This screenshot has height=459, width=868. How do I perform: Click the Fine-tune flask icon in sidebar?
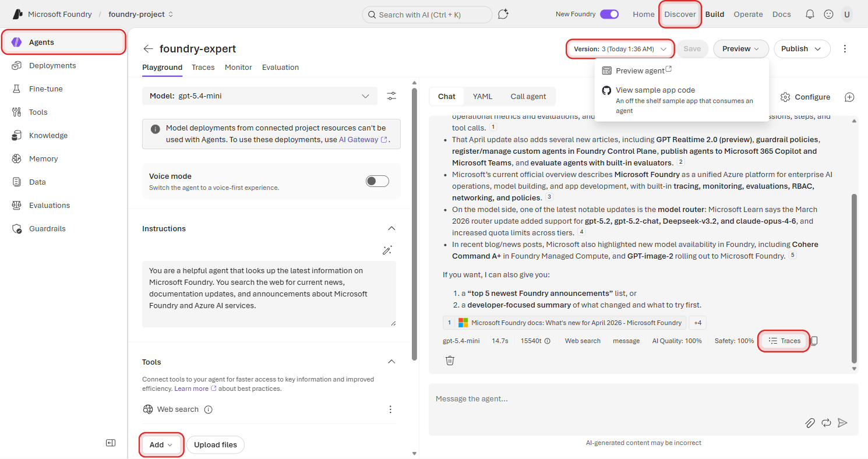point(17,89)
